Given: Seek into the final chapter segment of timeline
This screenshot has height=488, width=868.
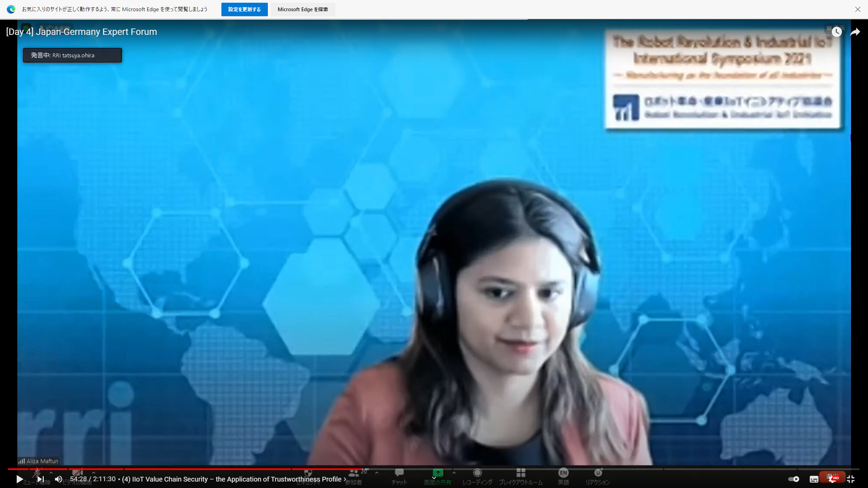Looking at the screenshot, I should pyautogui.click(x=829, y=469).
